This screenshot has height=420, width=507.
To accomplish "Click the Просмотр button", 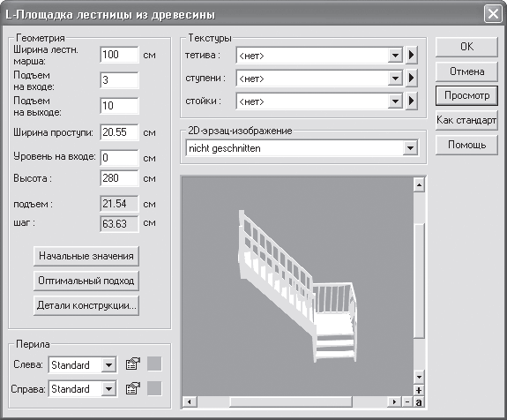I will coord(466,95).
